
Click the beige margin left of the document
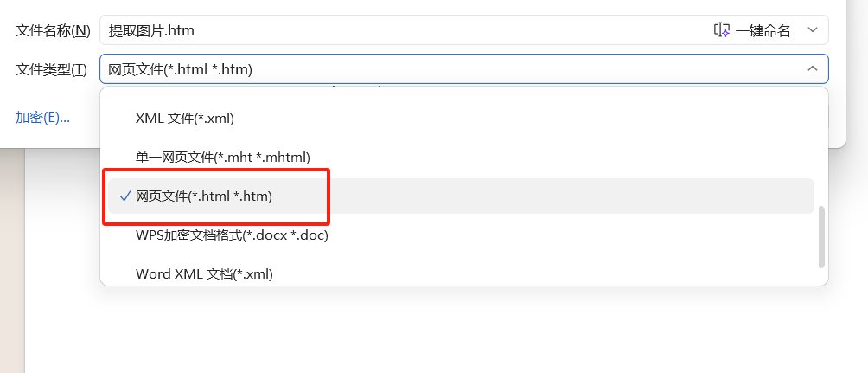[11, 260]
